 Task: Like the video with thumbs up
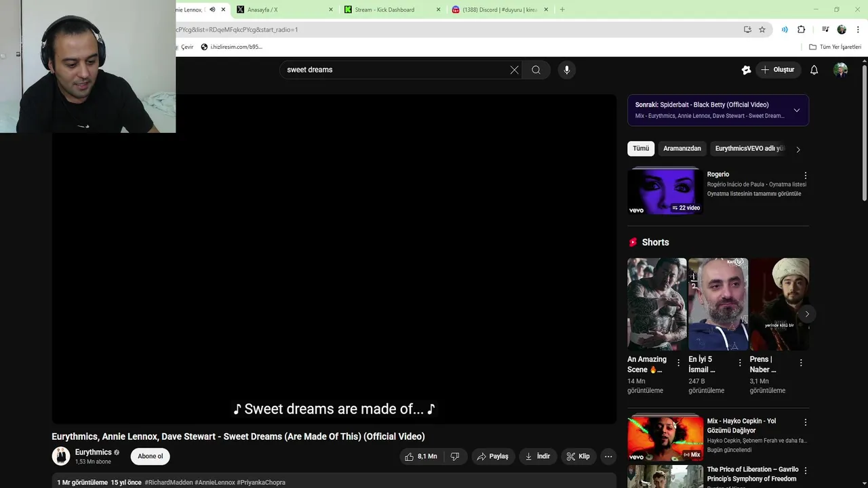pyautogui.click(x=420, y=457)
